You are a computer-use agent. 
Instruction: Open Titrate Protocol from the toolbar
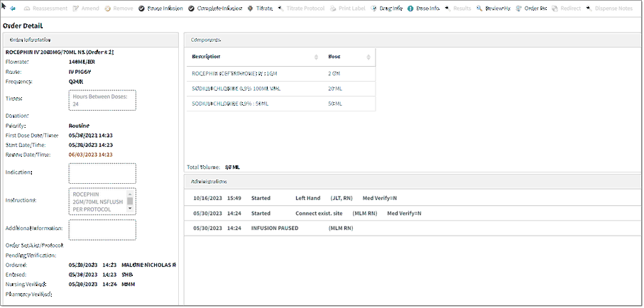(301, 9)
